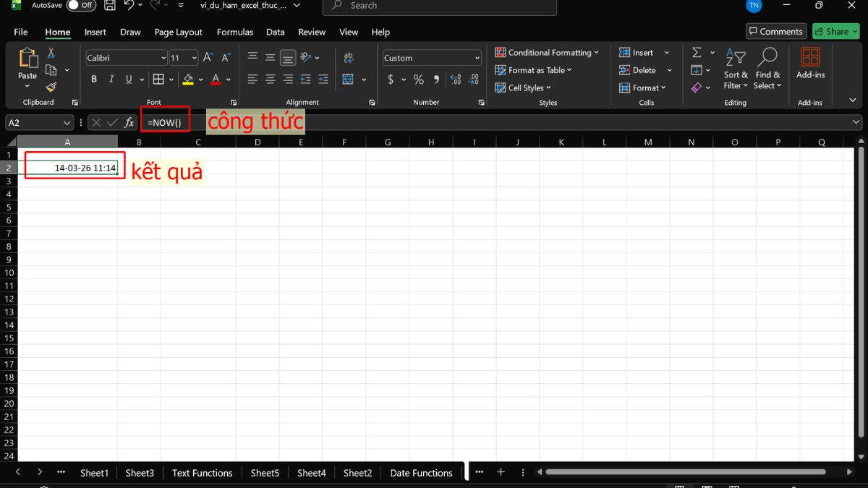Click the Format Painter brush icon
Image resolution: width=868 pixels, height=488 pixels.
tap(51, 87)
